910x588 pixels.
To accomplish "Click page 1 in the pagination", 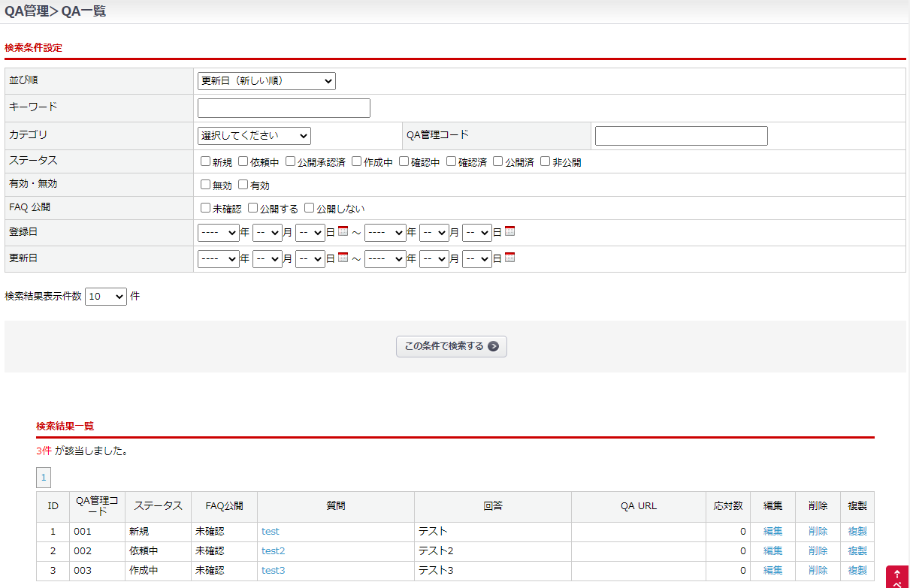I will coord(44,478).
